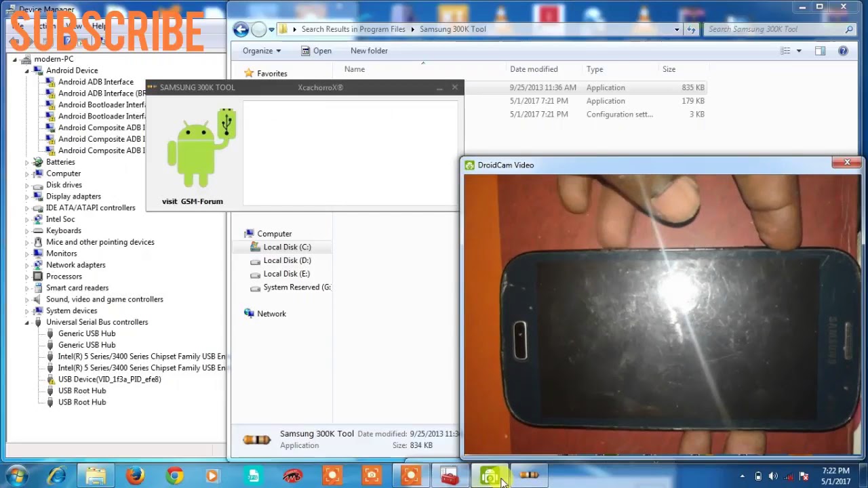868x488 pixels.
Task: Click the visit GSM-Forum link
Action: coord(192,201)
